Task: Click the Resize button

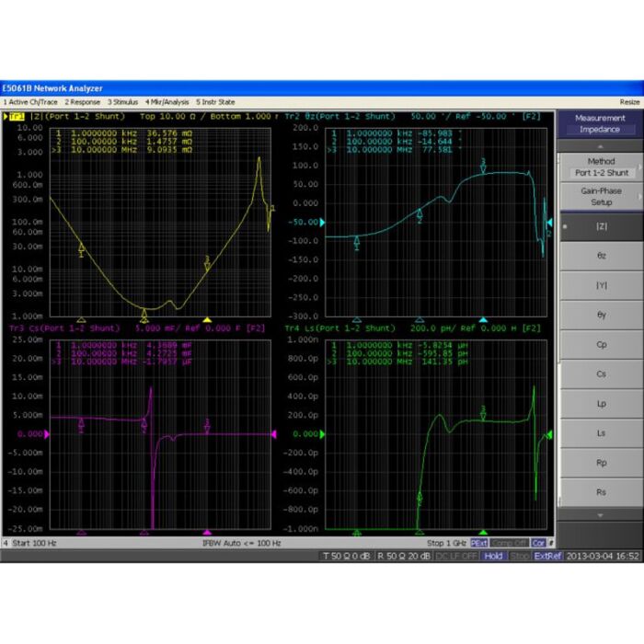Action: pos(629,102)
